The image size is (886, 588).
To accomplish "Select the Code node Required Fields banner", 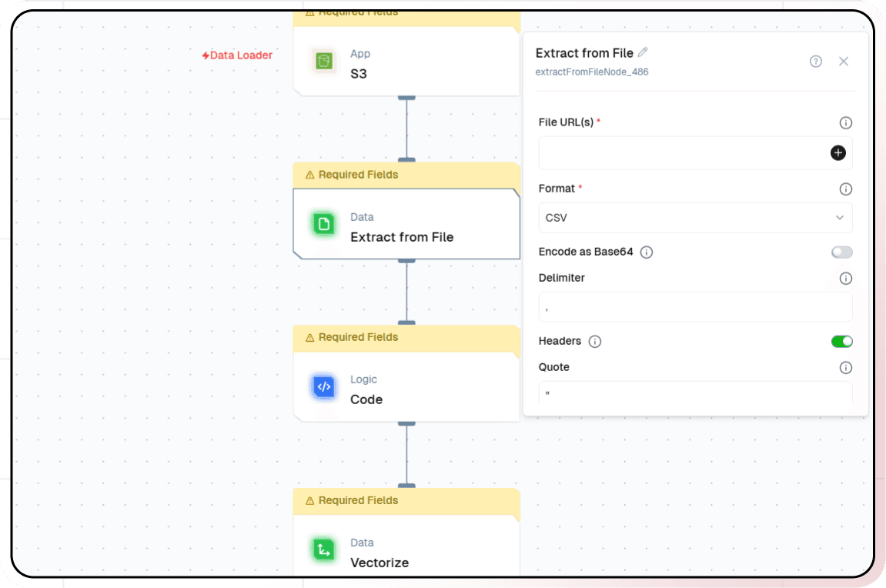I will tap(406, 338).
